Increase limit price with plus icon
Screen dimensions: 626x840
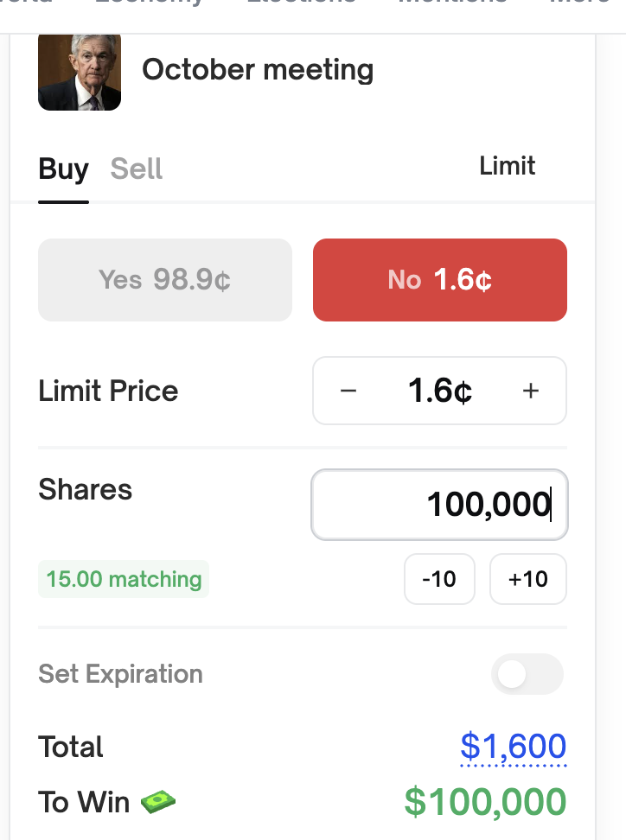coord(531,391)
